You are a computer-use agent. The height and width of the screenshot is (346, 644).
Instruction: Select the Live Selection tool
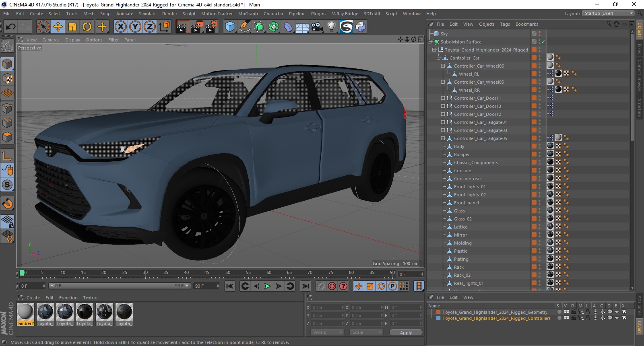coord(43,27)
